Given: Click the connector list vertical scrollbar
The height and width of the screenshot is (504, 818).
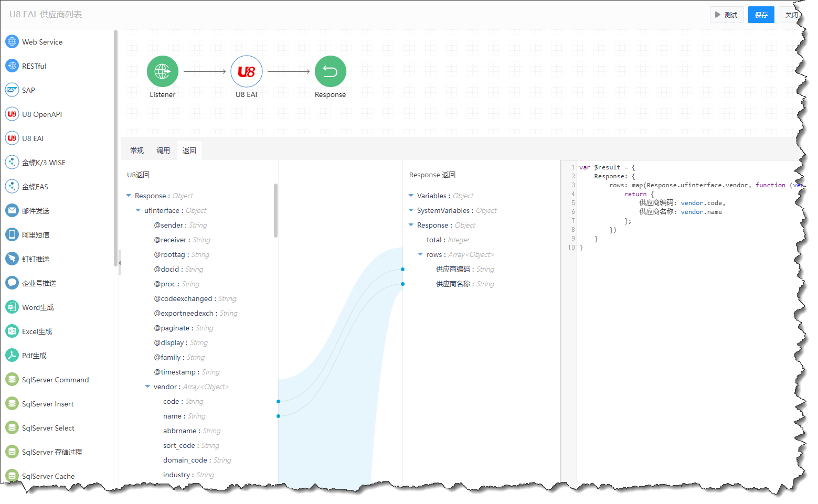Looking at the screenshot, I should (115, 148).
